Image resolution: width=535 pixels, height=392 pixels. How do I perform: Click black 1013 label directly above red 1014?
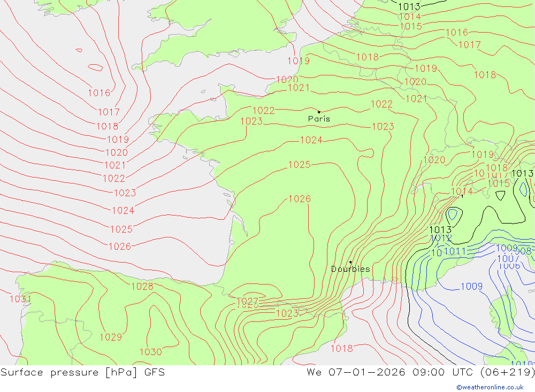pyautogui.click(x=409, y=6)
